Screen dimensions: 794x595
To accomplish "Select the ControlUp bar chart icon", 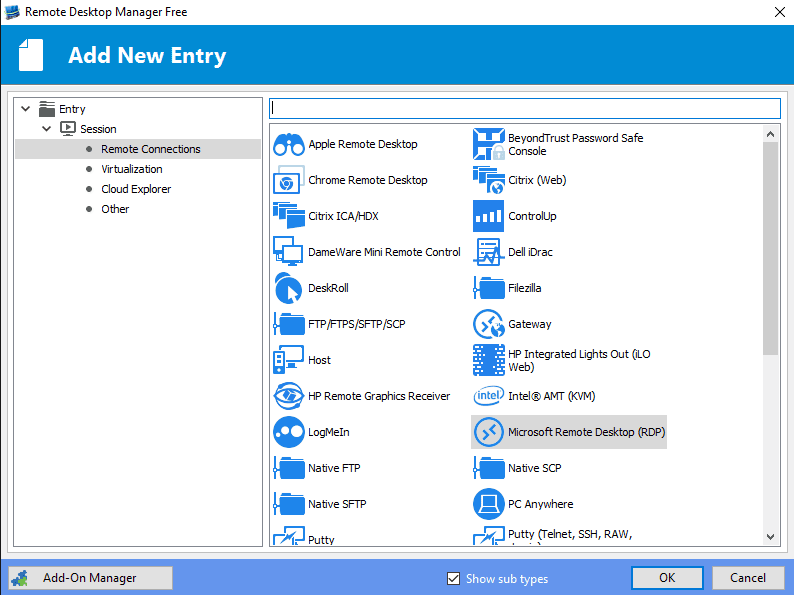I will pos(489,216).
